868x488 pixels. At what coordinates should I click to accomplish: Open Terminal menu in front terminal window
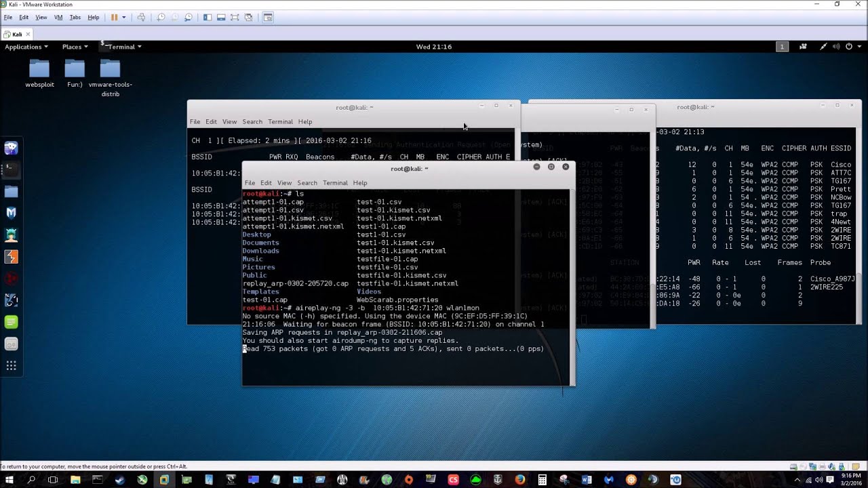tap(335, 183)
